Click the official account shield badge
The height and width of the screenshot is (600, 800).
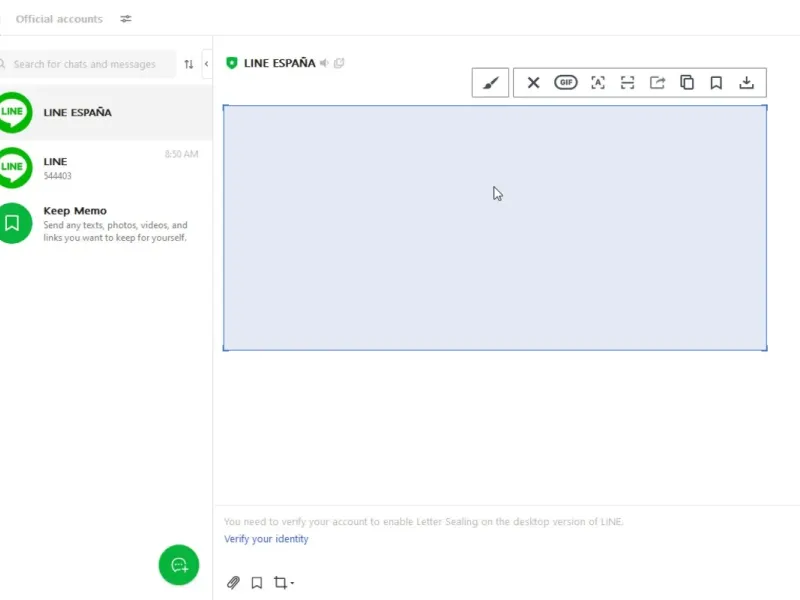pos(232,63)
